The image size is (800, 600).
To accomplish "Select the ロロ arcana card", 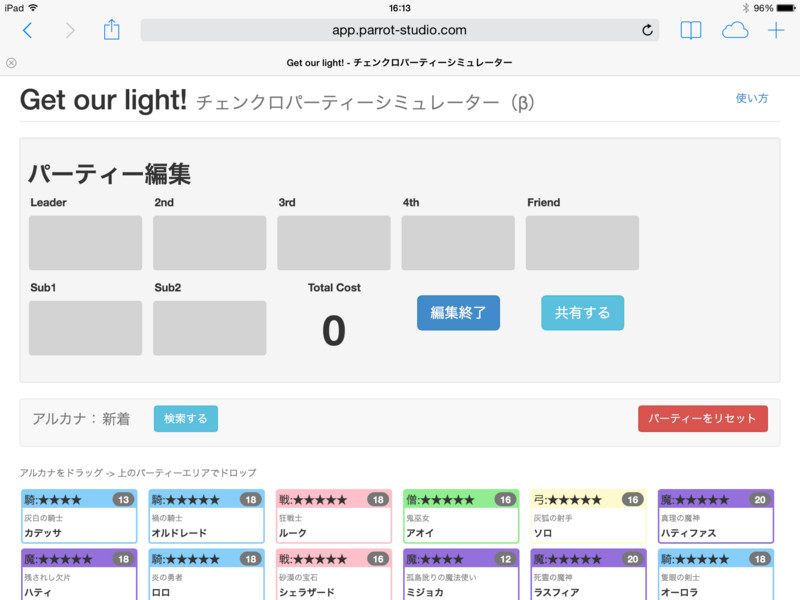I will point(206,574).
